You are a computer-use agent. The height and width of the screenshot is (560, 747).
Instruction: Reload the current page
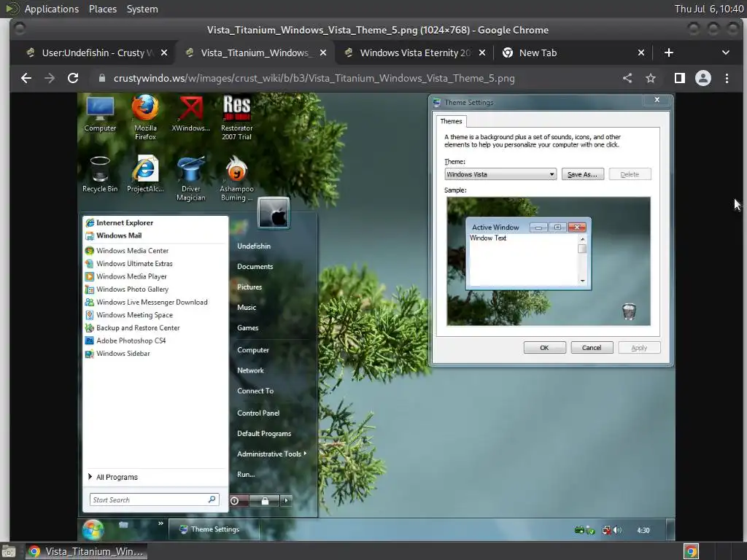click(x=73, y=78)
